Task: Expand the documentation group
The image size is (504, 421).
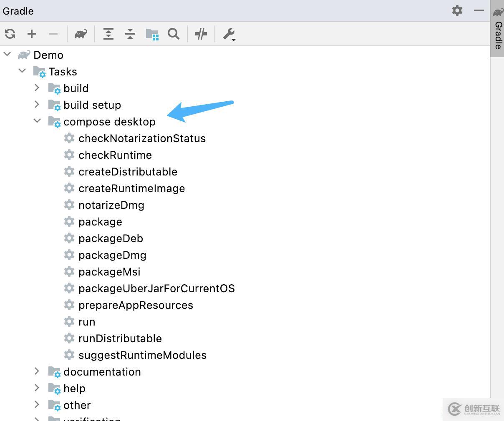Action: (37, 371)
